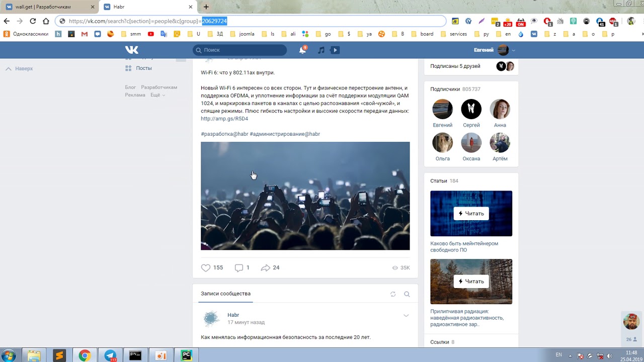Open Gmail bookmark icon
Image resolution: width=644 pixels, height=362 pixels.
click(84, 34)
